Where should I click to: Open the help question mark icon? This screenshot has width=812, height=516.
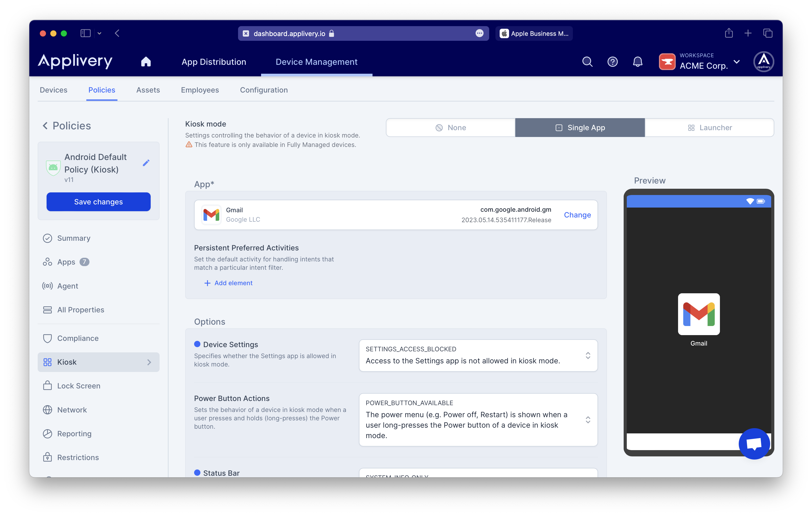pos(612,62)
